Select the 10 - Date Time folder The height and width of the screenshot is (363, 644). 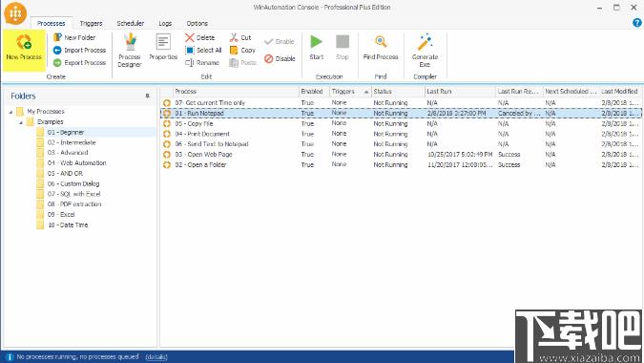coord(68,225)
